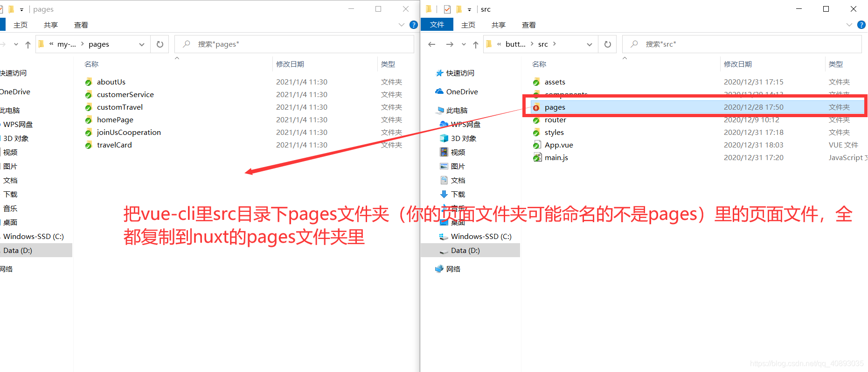The height and width of the screenshot is (372, 868).
Task: Open 共享 tab in src window
Action: click(x=499, y=25)
